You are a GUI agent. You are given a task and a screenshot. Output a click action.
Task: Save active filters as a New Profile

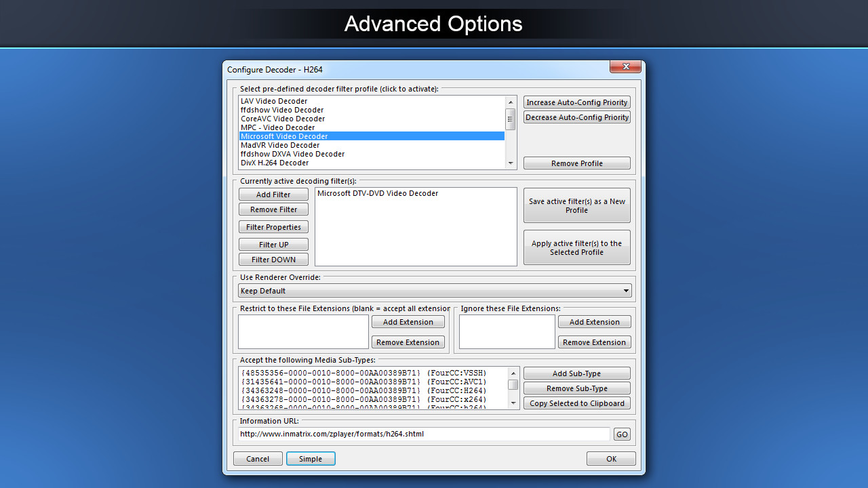pyautogui.click(x=576, y=205)
